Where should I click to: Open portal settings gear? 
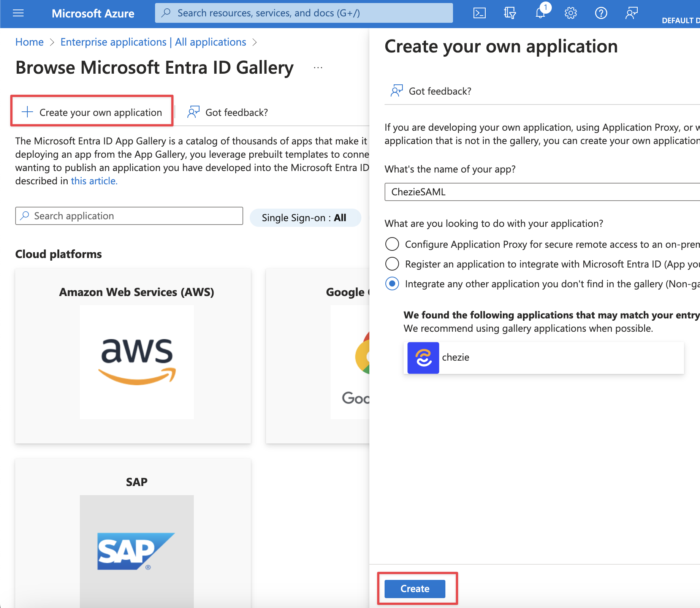point(570,13)
